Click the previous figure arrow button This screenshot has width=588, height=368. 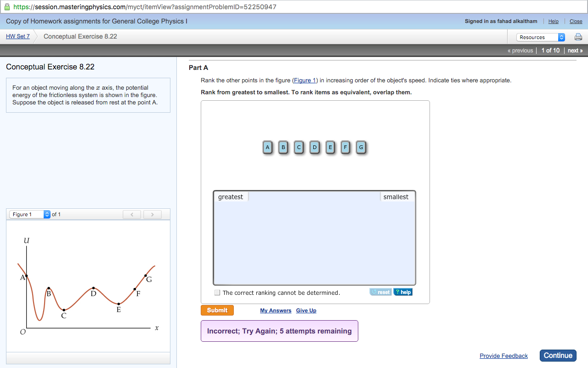[x=132, y=214]
